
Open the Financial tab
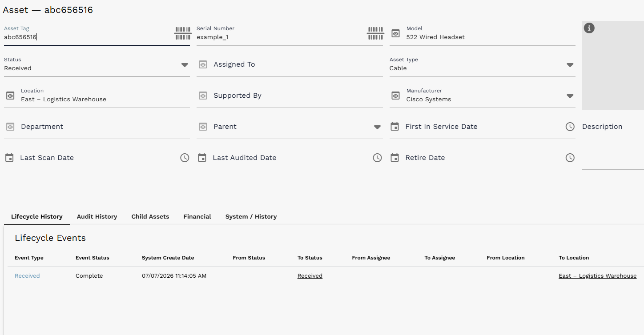tap(197, 216)
